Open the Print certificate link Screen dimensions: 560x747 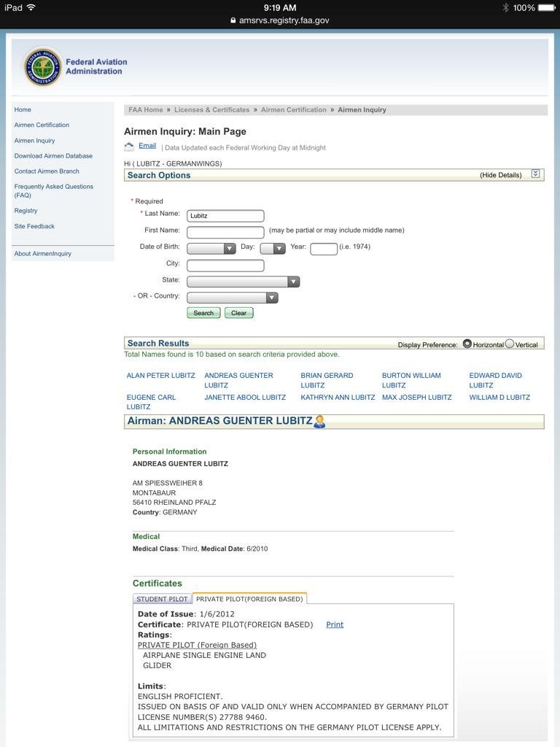coord(335,624)
